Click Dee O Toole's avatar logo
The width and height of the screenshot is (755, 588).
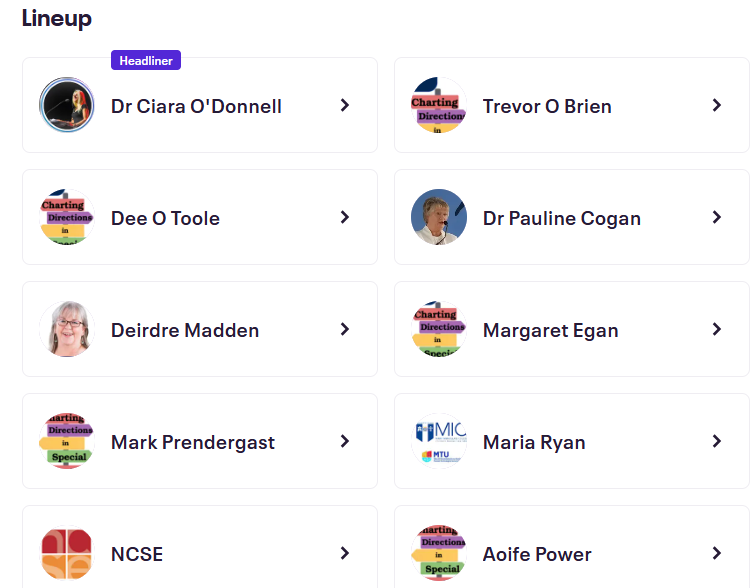click(x=67, y=217)
